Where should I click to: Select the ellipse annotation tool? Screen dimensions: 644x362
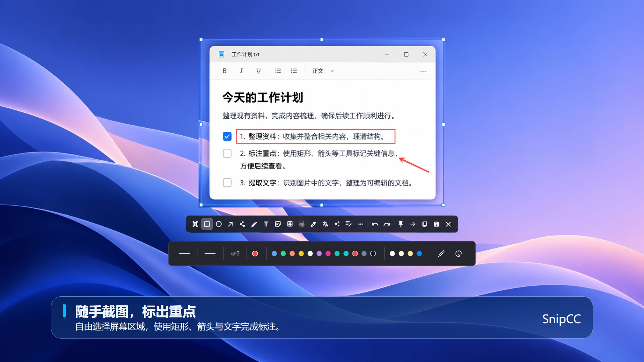click(219, 224)
